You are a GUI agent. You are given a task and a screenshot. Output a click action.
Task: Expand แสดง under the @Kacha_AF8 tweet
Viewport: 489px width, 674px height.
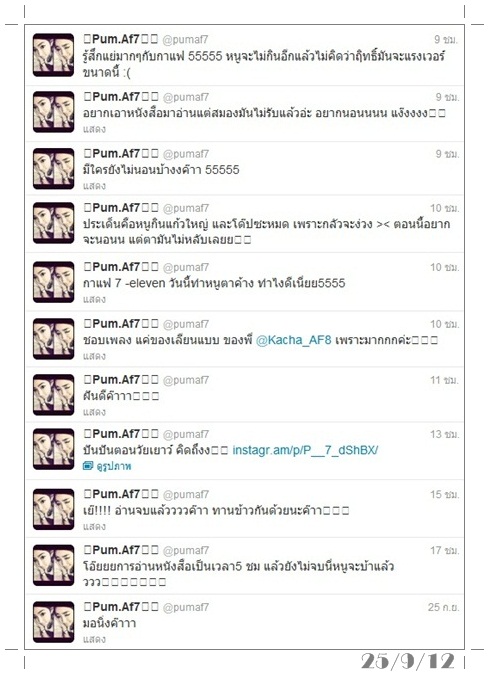pos(94,356)
